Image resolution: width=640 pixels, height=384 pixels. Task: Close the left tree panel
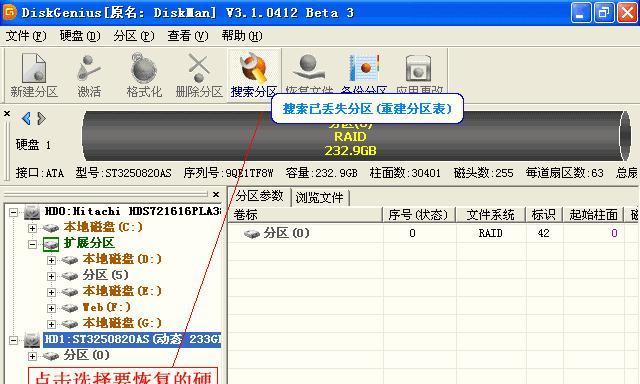click(x=216, y=194)
